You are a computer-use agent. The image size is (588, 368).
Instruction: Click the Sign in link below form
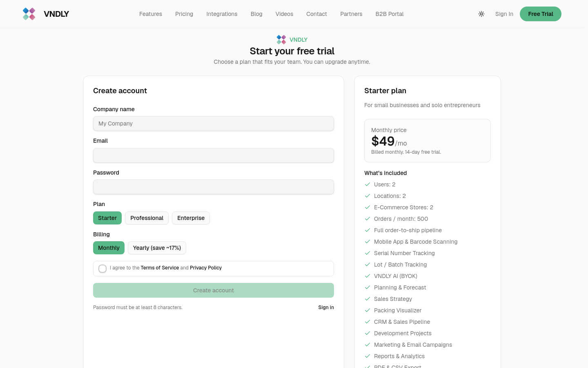326,307
